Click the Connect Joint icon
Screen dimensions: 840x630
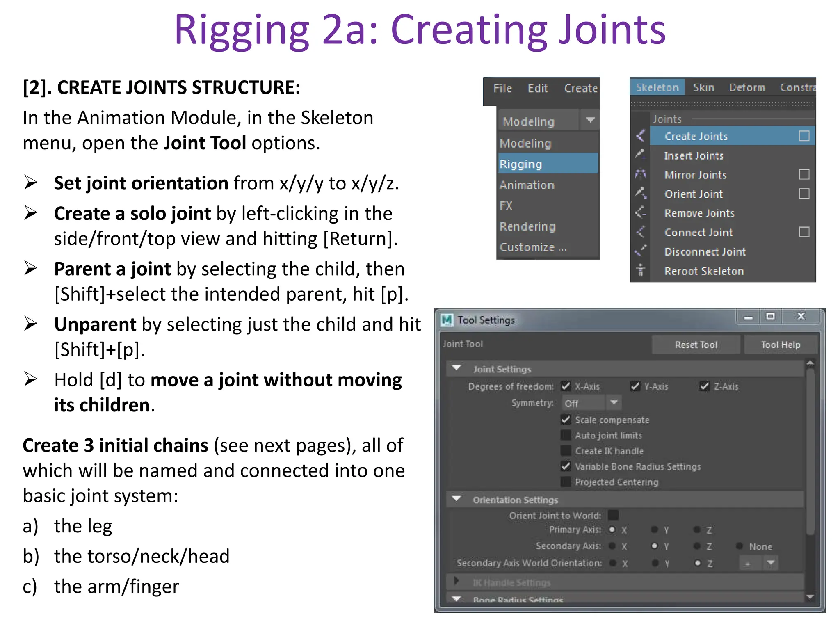coord(640,232)
